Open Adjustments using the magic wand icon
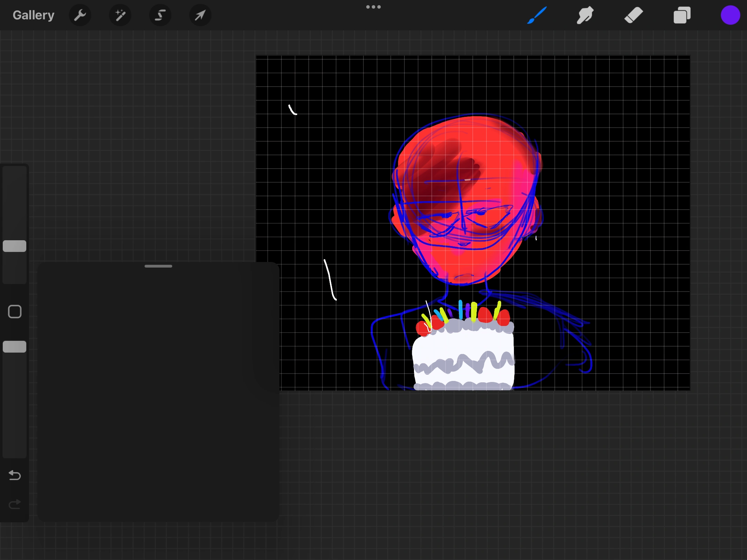The width and height of the screenshot is (747, 560). click(x=120, y=15)
